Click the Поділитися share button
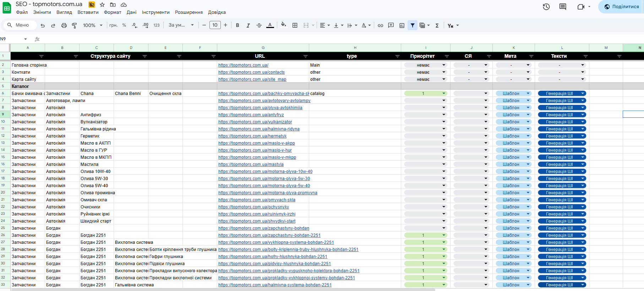The height and width of the screenshot is (291, 644). [622, 7]
